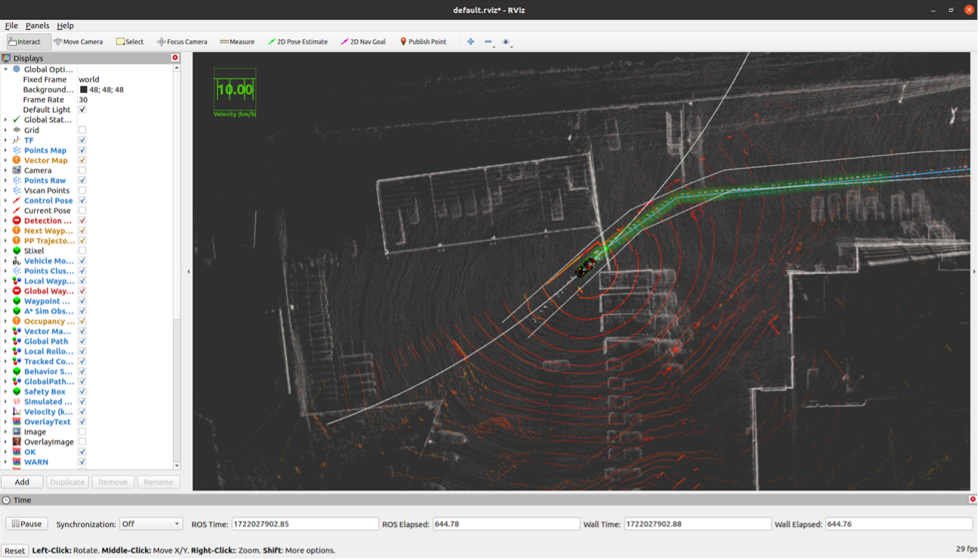Click the Background color swatch
The width and height of the screenshot is (980, 560).
tap(84, 90)
